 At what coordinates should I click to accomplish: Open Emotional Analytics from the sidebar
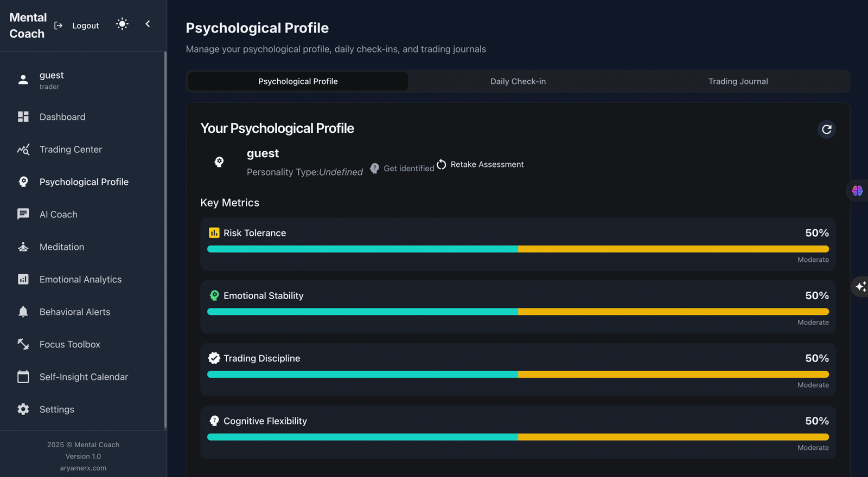pos(80,280)
